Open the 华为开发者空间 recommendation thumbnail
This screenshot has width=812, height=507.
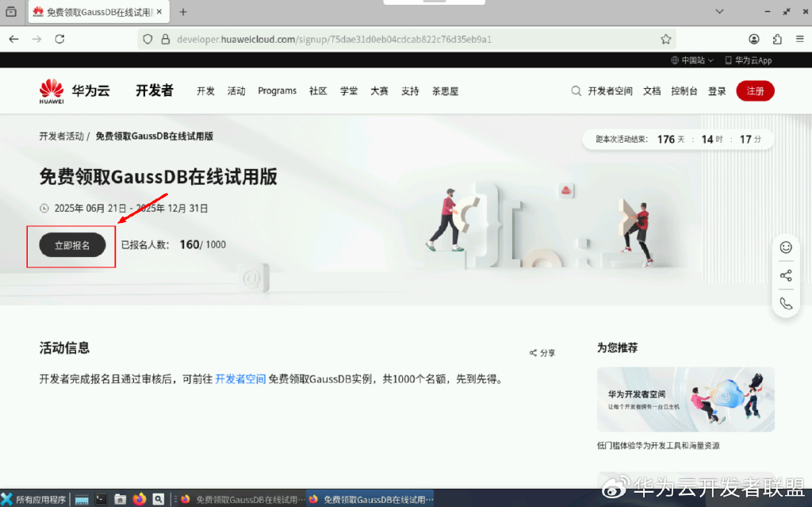pos(686,400)
